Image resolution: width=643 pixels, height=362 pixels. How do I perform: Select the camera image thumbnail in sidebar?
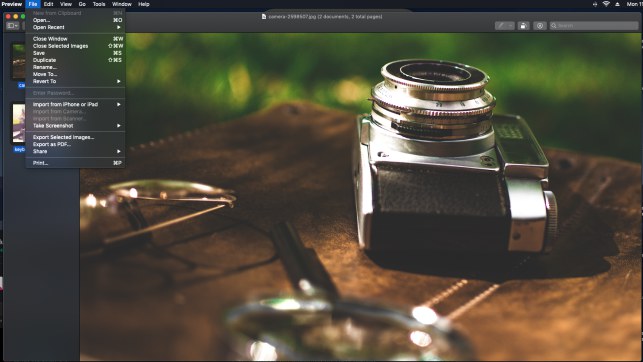coord(18,61)
